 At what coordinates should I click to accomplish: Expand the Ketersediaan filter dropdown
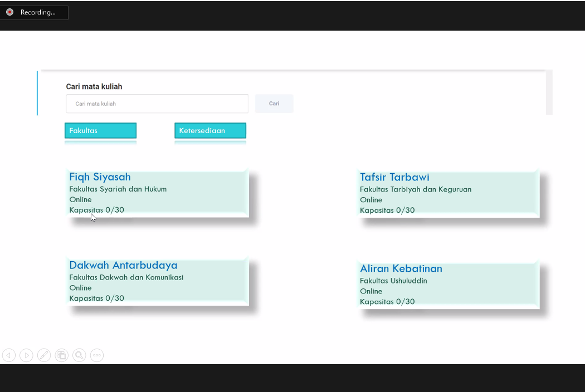tap(210, 131)
